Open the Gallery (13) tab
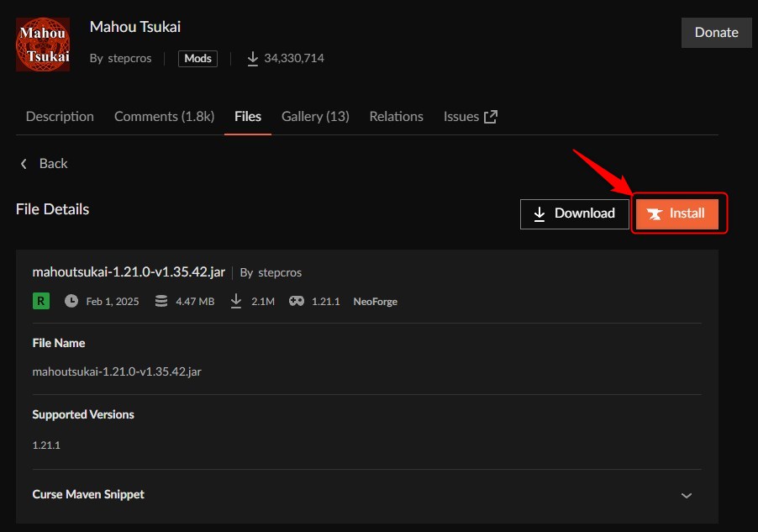Screen dimensions: 758x532 315,117
